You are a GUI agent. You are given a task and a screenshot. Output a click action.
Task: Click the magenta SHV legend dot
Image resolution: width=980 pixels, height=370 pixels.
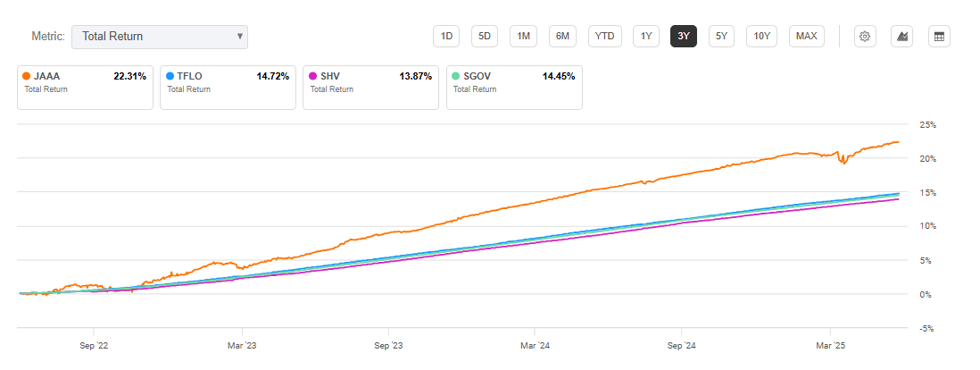pyautogui.click(x=312, y=76)
